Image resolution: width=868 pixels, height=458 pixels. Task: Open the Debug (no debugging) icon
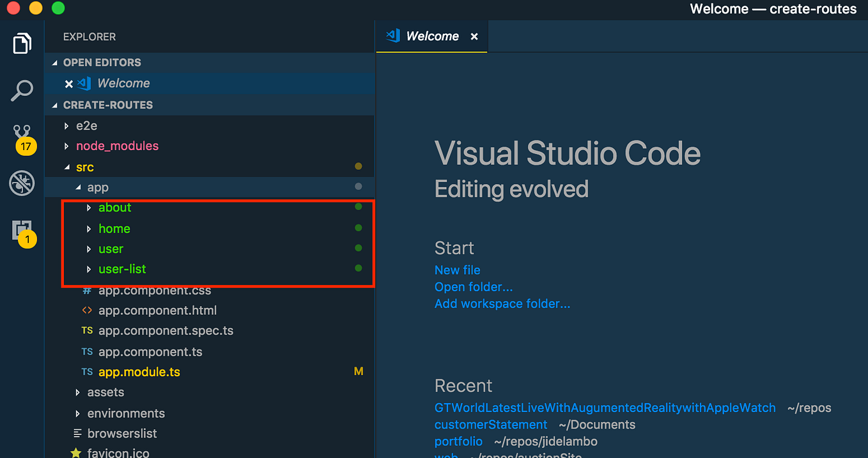pos(22,183)
